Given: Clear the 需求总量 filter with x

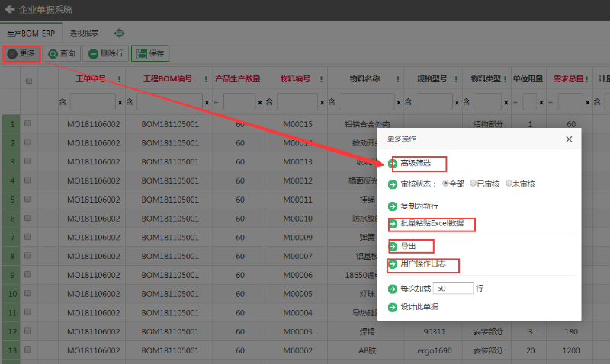Looking at the screenshot, I should 587,102.
